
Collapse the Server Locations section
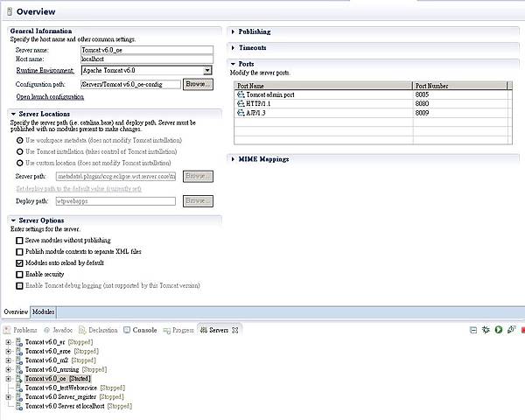(13, 115)
